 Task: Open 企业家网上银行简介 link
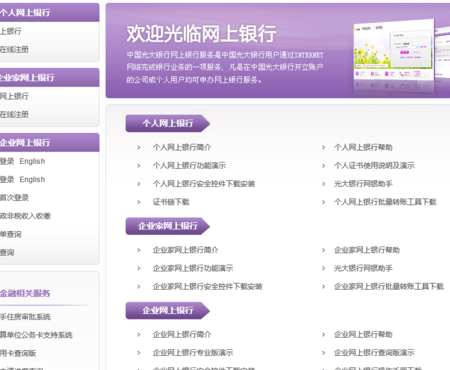(185, 250)
